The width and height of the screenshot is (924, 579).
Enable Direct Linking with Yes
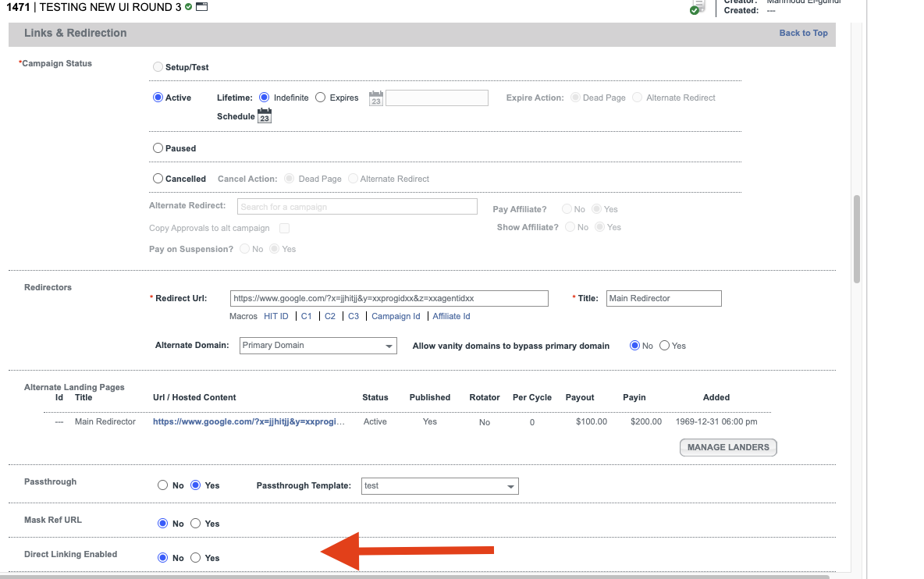click(x=196, y=558)
